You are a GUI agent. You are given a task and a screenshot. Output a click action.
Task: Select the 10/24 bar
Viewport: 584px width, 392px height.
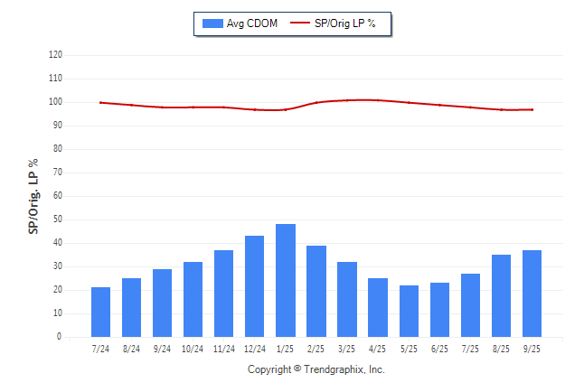point(193,299)
